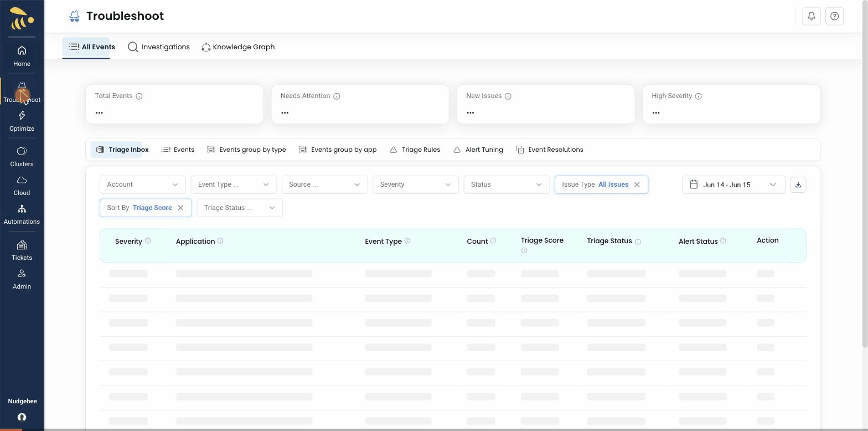
Task: Show info icon beside Triage Status column
Action: pos(638,242)
